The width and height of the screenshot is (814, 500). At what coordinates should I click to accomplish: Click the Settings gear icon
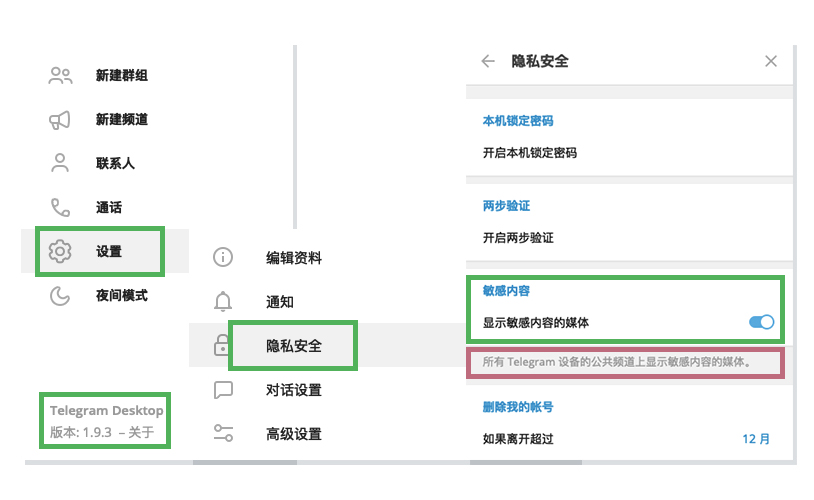tap(60, 251)
